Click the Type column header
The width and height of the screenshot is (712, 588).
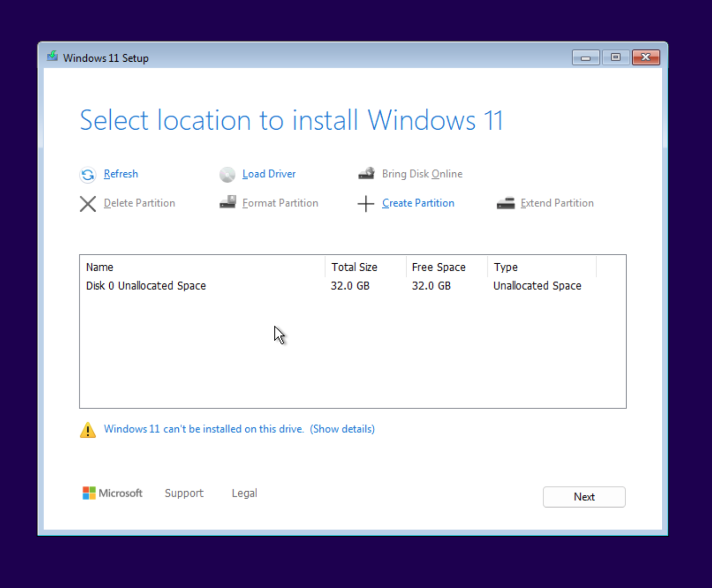[542, 267]
